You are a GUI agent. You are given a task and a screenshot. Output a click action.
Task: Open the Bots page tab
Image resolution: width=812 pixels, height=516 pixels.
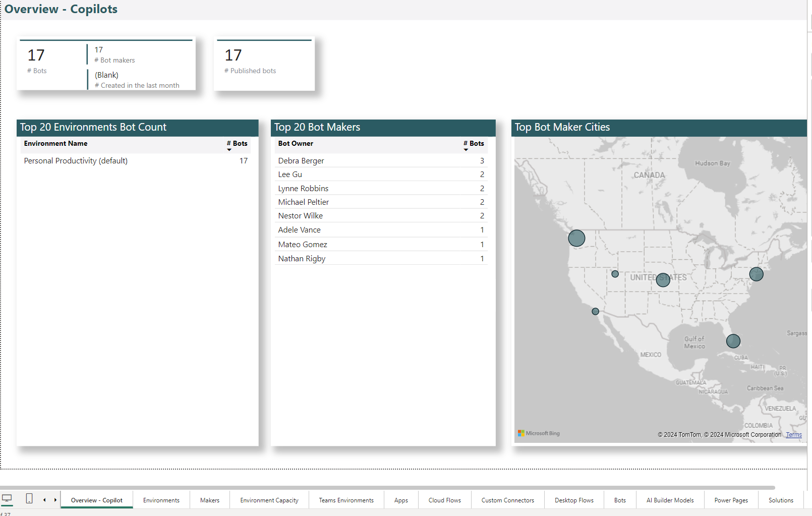click(620, 500)
